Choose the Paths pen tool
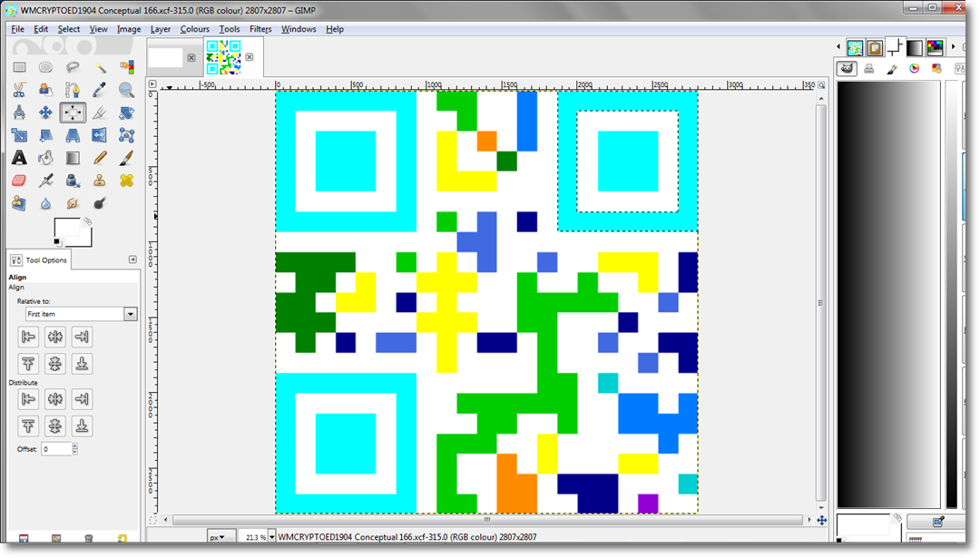Viewport: 980px width, 558px height. point(73,90)
